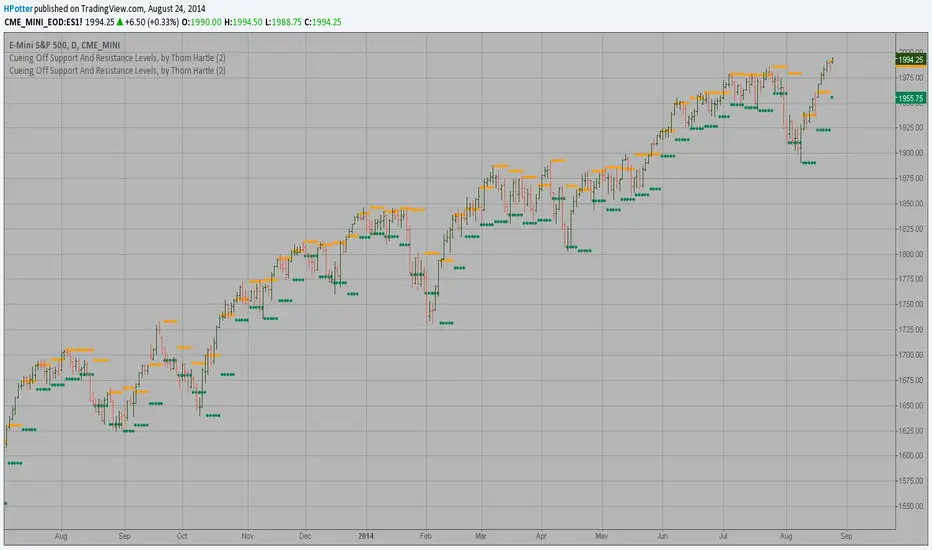Click the 1625.00 price axis label
Viewport: 932px width, 550px height.
click(x=911, y=430)
